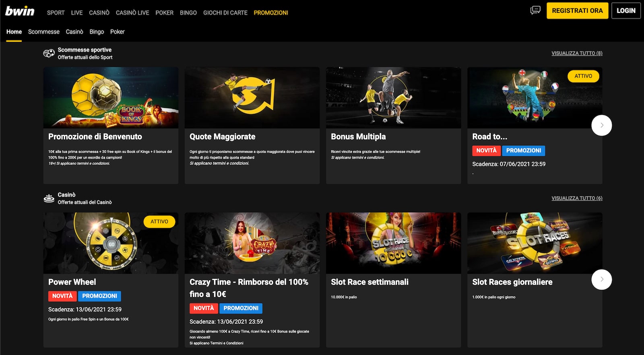Click 'Ogni giorno in palio Free Spin' text

click(x=89, y=319)
